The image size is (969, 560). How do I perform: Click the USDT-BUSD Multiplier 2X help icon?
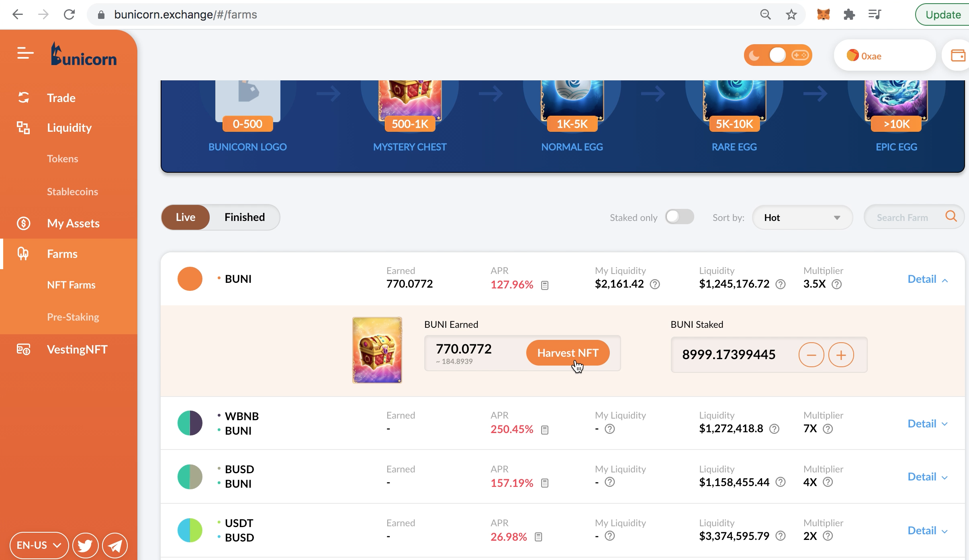click(828, 536)
